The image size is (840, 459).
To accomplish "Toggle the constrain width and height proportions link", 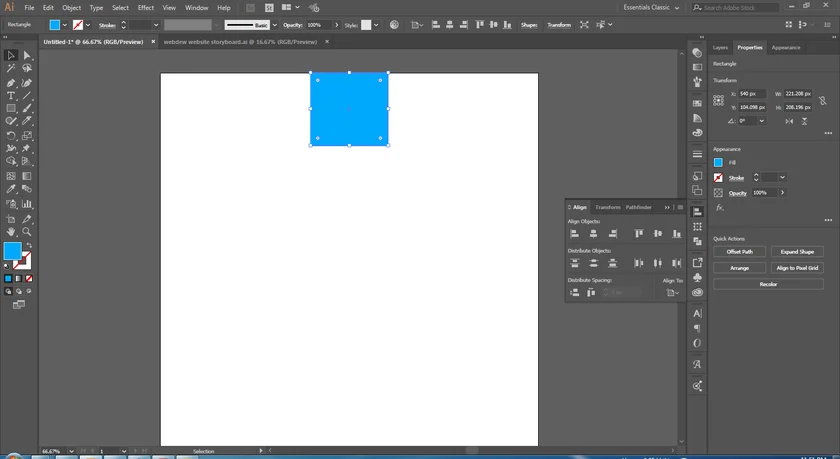I will tap(822, 100).
